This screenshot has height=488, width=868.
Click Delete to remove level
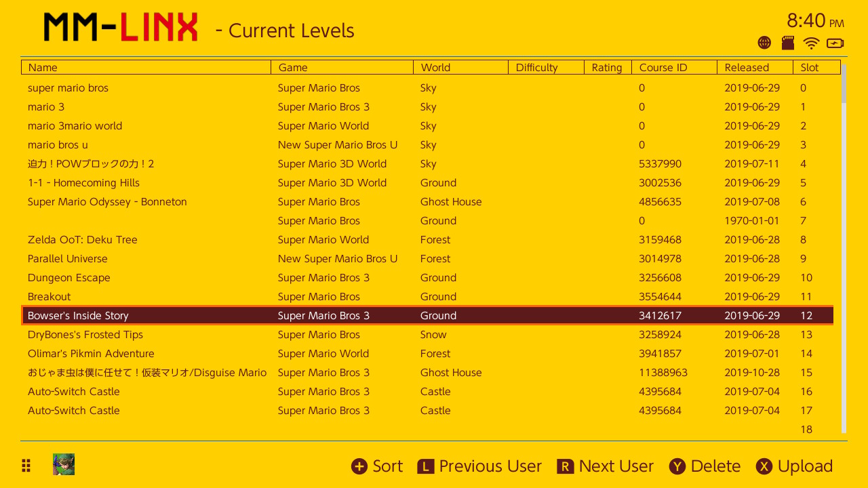pyautogui.click(x=715, y=466)
